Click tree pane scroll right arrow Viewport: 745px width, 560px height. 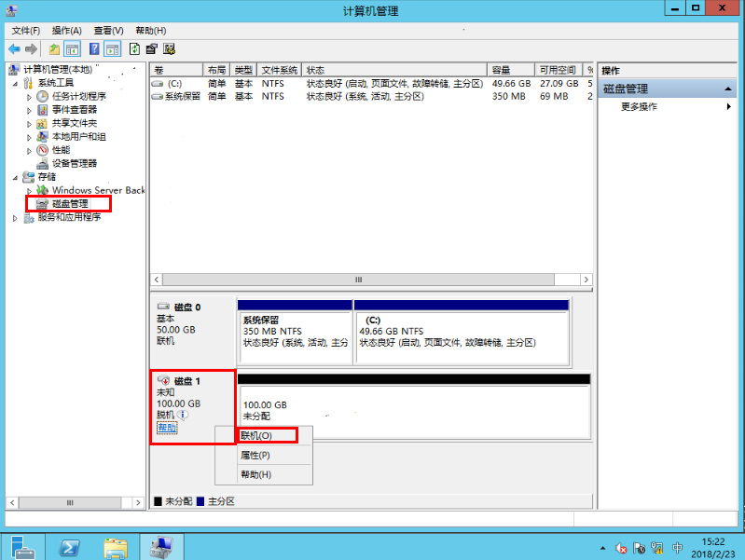click(138, 502)
